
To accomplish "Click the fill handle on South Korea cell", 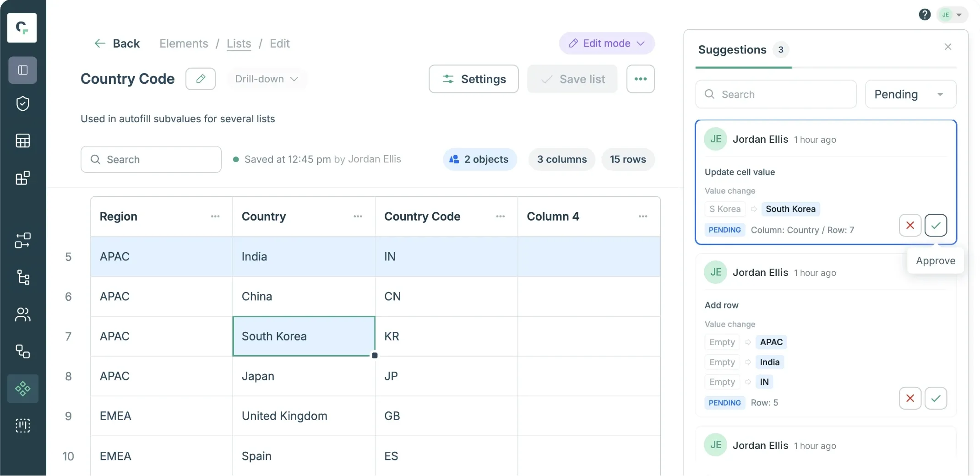I will point(375,356).
